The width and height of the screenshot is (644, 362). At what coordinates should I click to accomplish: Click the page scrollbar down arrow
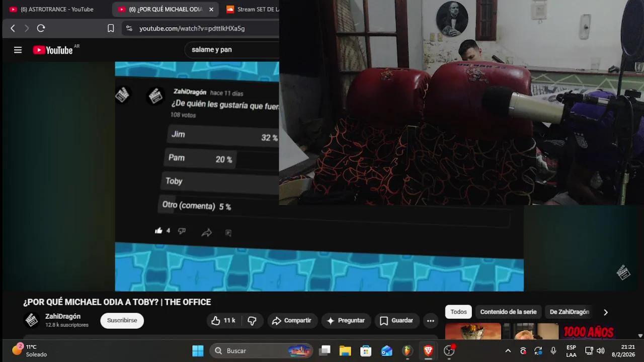(640, 336)
